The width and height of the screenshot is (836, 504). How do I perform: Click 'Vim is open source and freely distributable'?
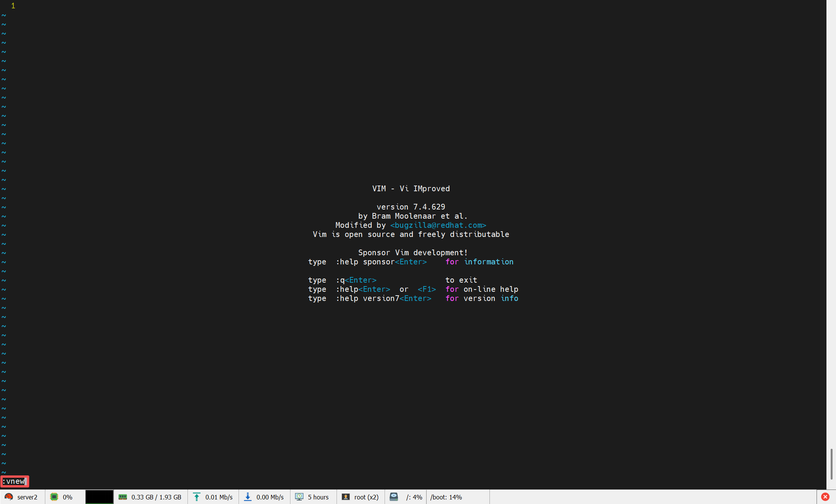(411, 234)
